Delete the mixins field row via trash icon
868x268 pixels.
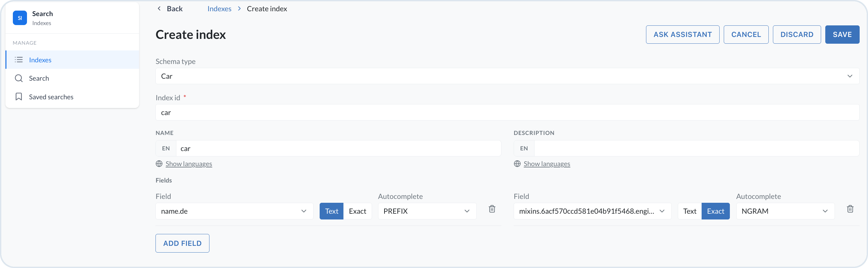[x=850, y=209]
